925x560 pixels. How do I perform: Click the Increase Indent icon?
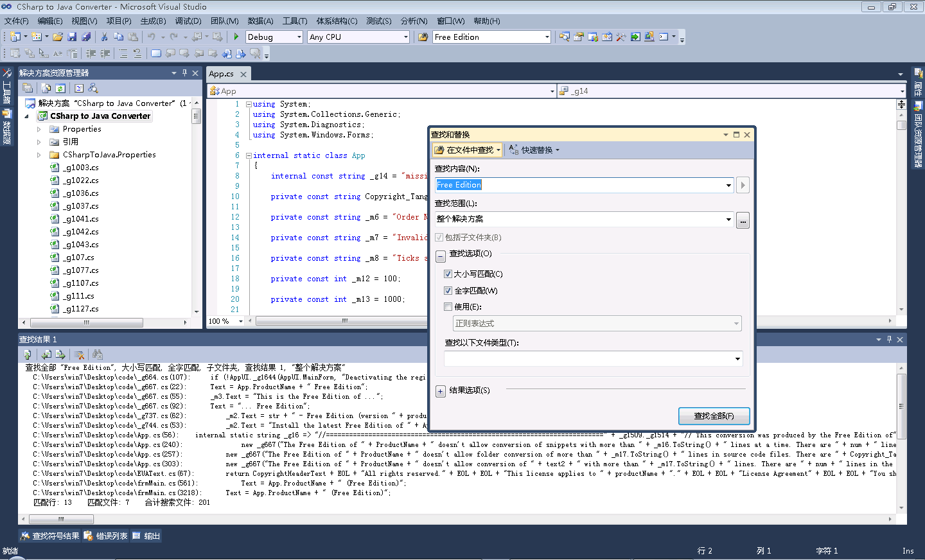tap(105, 54)
